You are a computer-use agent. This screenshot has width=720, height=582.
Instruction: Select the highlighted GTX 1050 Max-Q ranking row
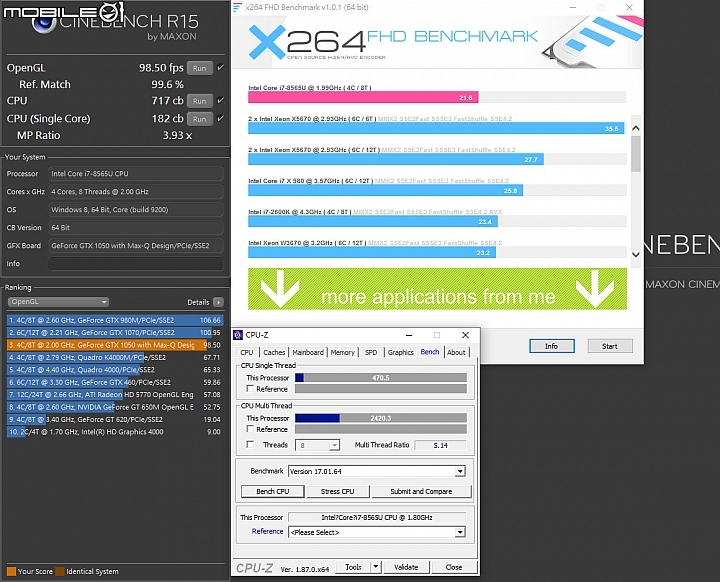(114, 345)
